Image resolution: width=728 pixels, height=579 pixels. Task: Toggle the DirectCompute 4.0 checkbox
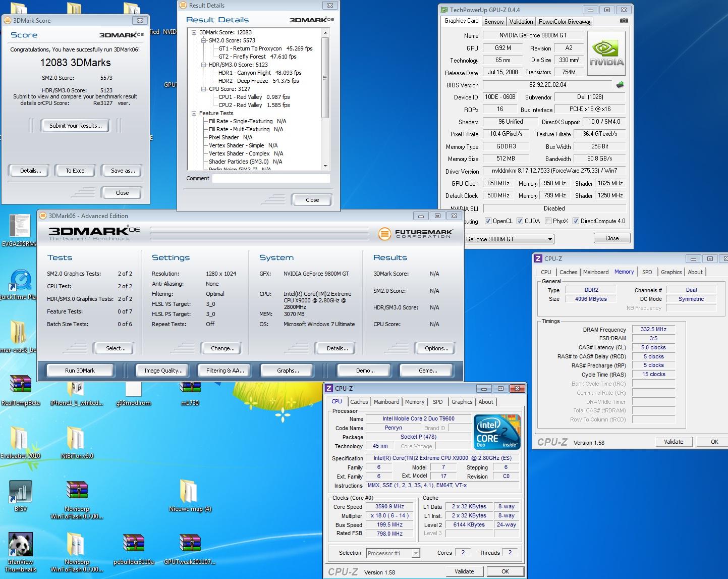(576, 221)
